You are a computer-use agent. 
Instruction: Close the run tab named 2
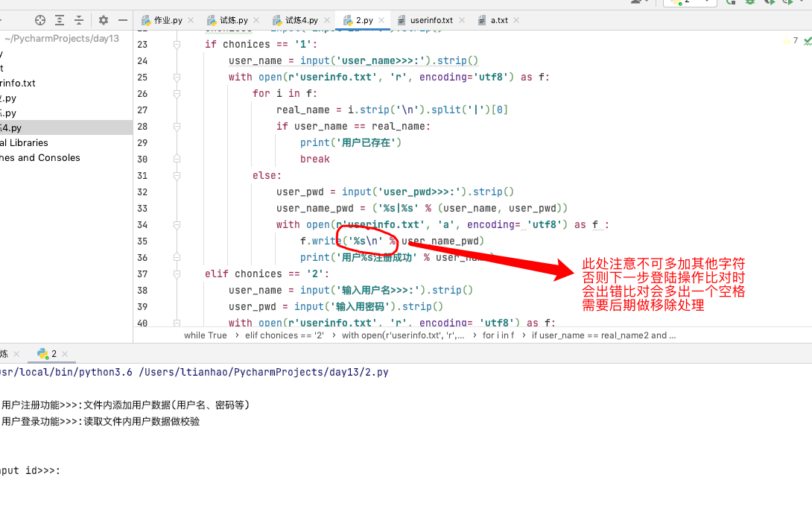coord(65,354)
